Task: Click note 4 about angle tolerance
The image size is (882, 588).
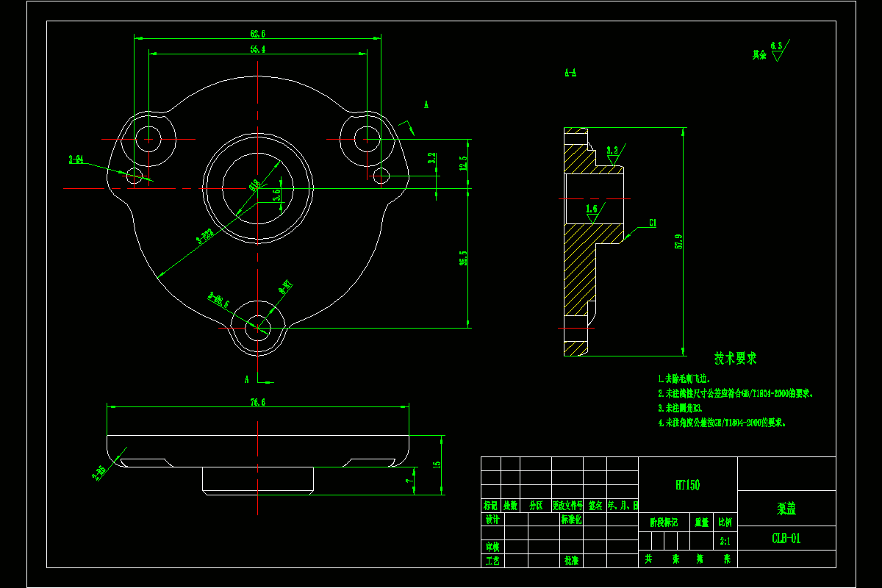Action: click(722, 423)
